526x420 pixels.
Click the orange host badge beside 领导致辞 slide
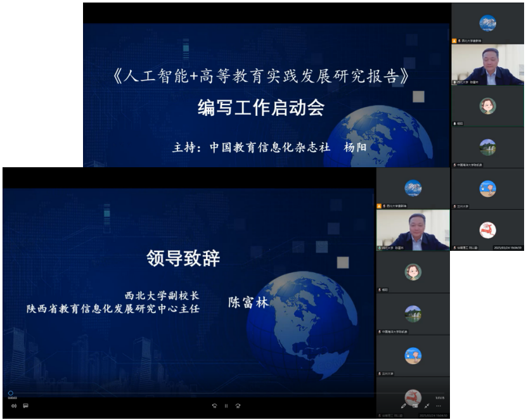point(380,206)
